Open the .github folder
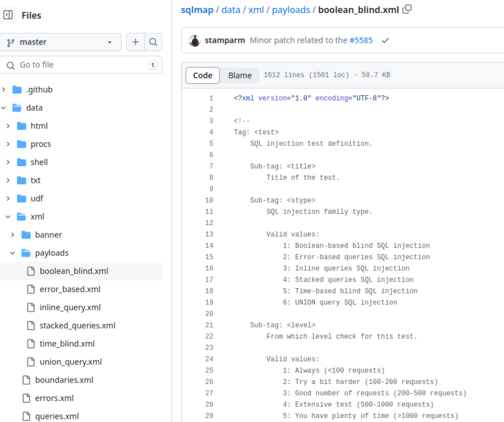The width and height of the screenshot is (504, 422). point(39,89)
